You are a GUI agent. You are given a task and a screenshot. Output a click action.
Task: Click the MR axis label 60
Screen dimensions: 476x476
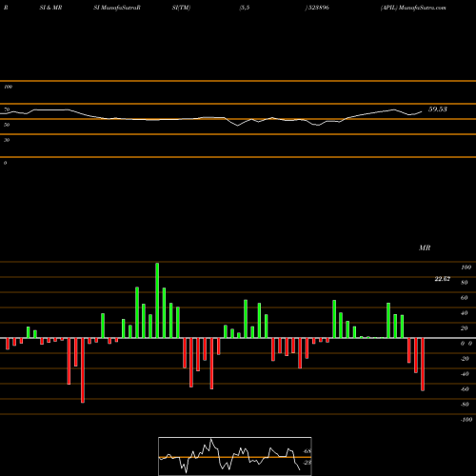pyautogui.click(x=465, y=298)
